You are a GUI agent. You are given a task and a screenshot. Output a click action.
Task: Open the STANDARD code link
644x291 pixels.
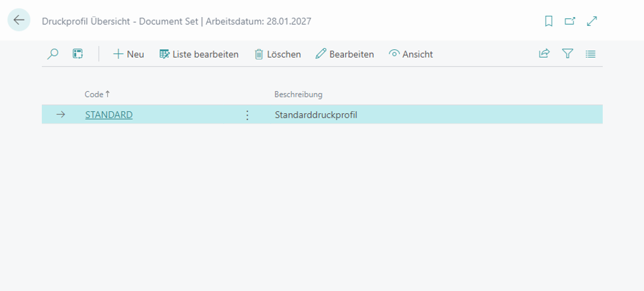109,115
